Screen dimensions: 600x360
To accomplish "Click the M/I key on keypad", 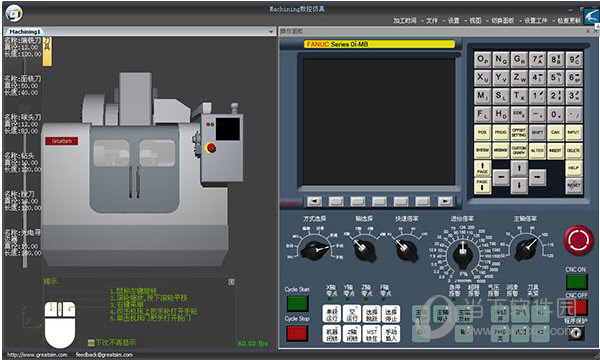I will click(482, 96).
